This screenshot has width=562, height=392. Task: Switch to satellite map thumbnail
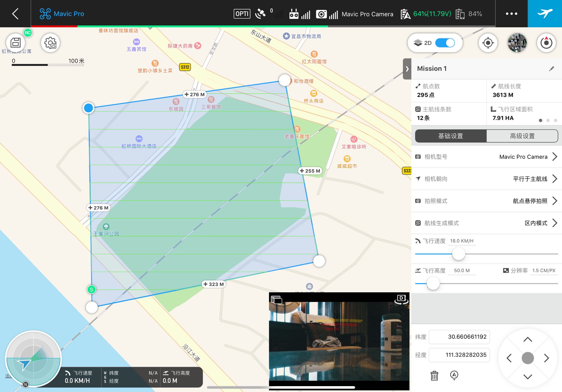(x=517, y=43)
